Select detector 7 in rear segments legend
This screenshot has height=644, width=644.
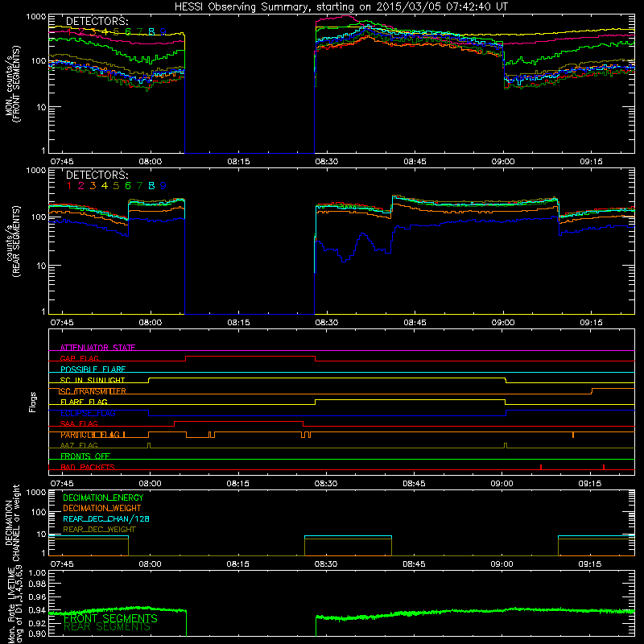point(139,186)
